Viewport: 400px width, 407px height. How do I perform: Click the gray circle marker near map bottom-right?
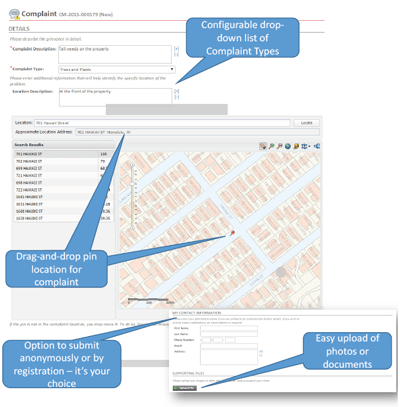pos(281,272)
